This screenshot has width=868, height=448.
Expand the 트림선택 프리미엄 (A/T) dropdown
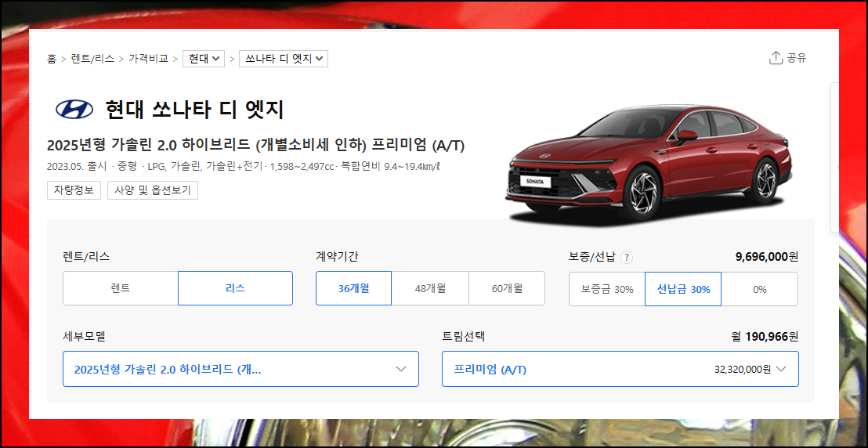620,369
